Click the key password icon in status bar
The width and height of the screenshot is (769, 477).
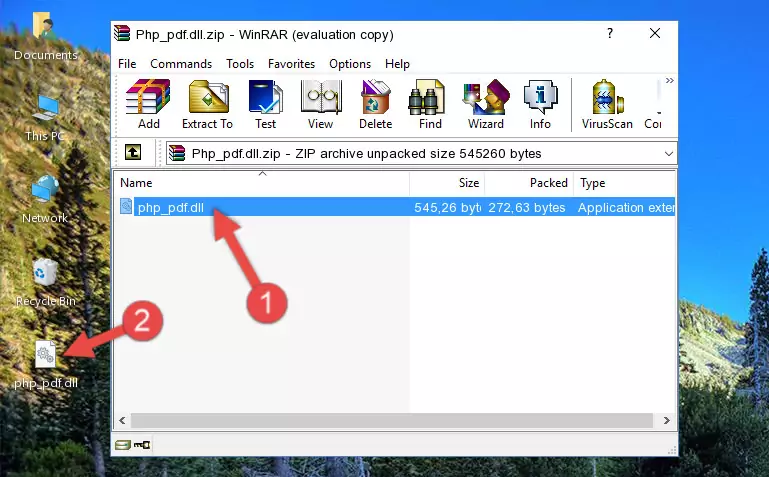click(142, 445)
